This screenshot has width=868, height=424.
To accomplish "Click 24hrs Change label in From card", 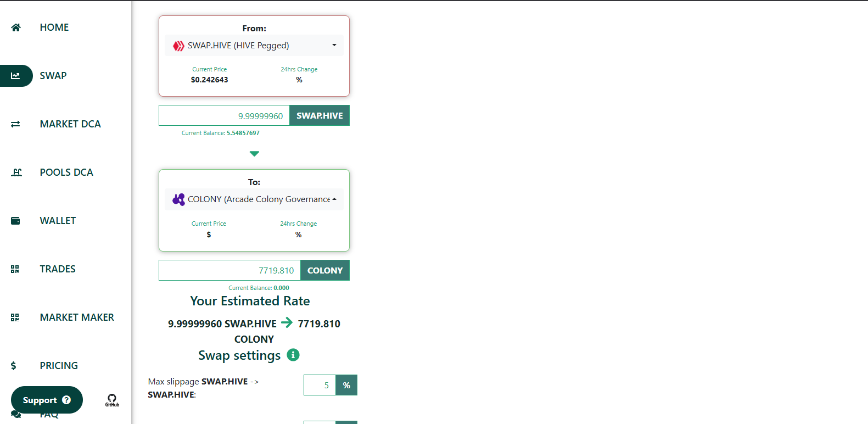I will tap(299, 69).
